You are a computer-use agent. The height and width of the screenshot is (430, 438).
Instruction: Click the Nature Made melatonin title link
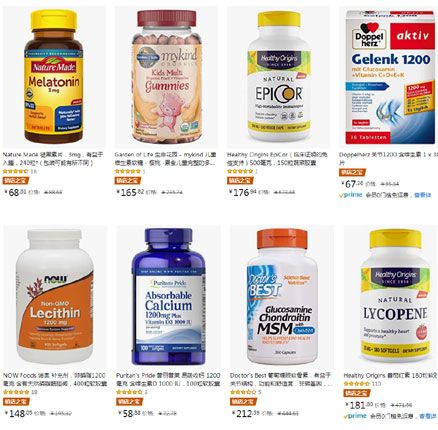point(53,159)
